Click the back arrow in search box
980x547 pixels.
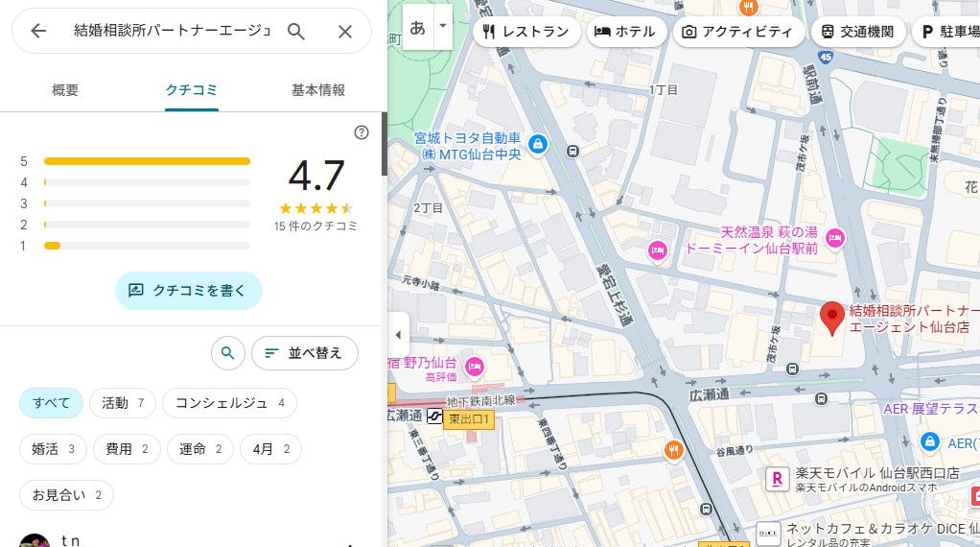(38, 32)
